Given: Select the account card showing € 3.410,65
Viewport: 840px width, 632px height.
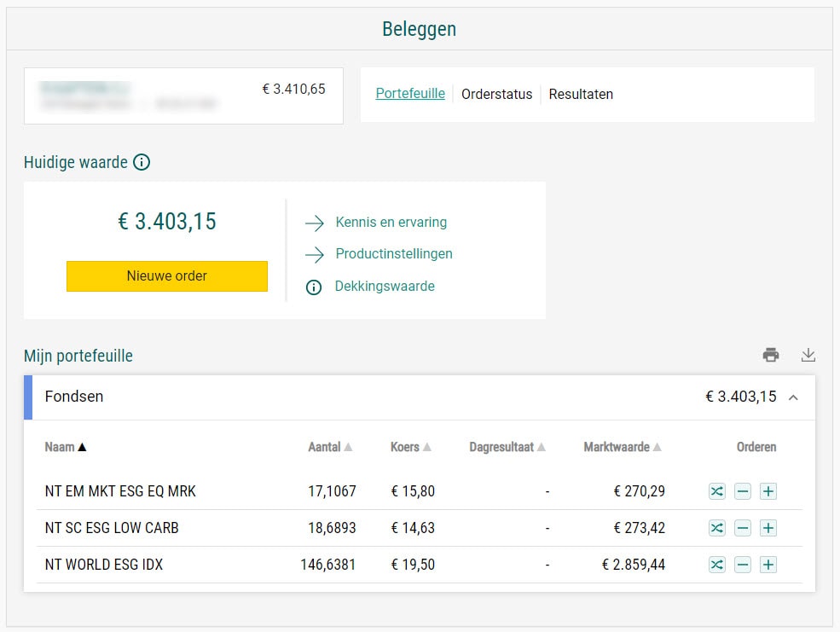Looking at the screenshot, I should [183, 96].
